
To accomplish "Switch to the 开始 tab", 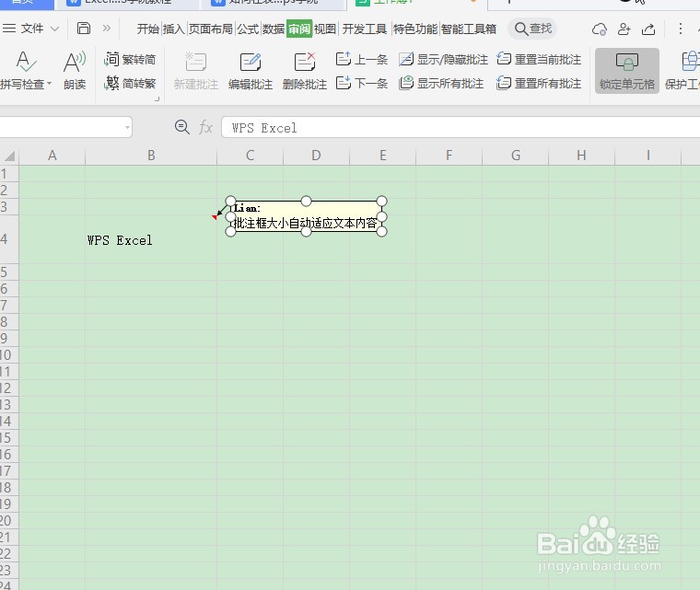I will (147, 29).
